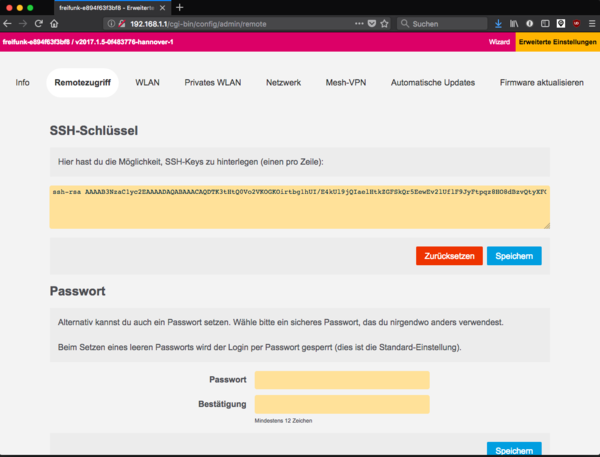This screenshot has height=457, width=600.
Task: Open the library bookshelf icon
Action: (514, 24)
